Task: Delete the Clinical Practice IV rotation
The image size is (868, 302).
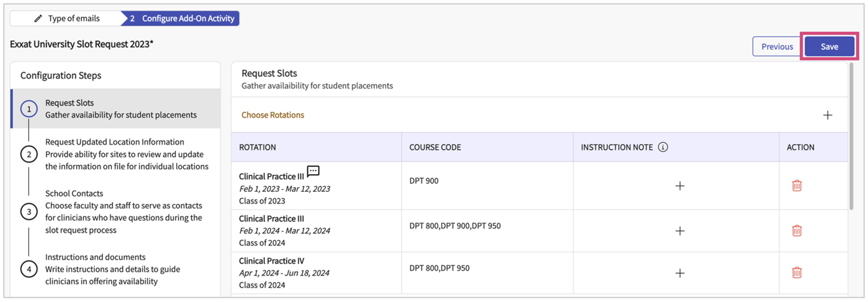Action: pos(797,273)
